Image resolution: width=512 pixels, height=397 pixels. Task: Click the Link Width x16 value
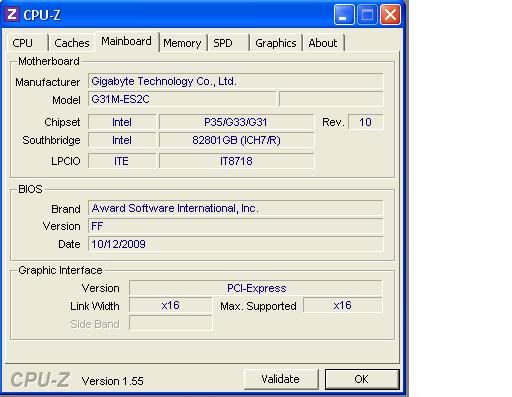[170, 305]
